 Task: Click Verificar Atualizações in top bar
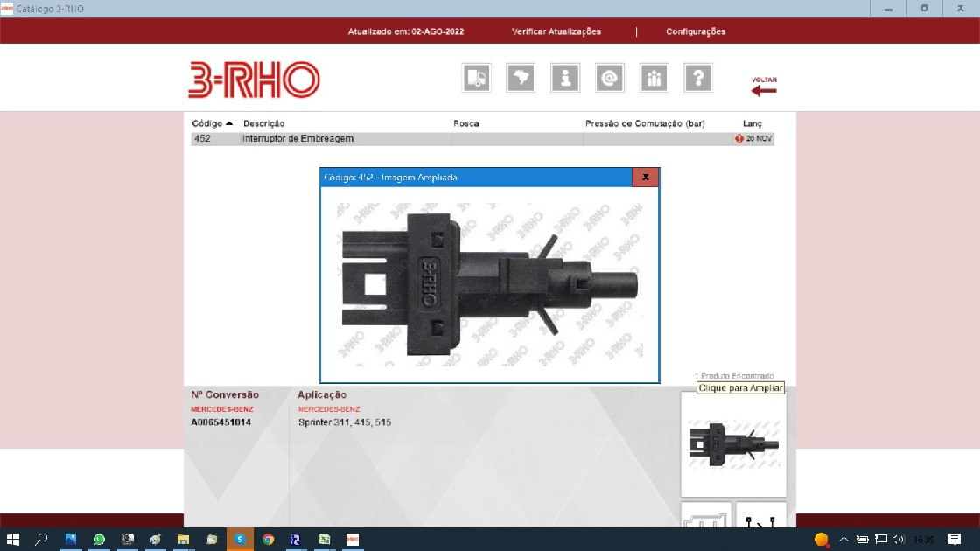pos(556,31)
